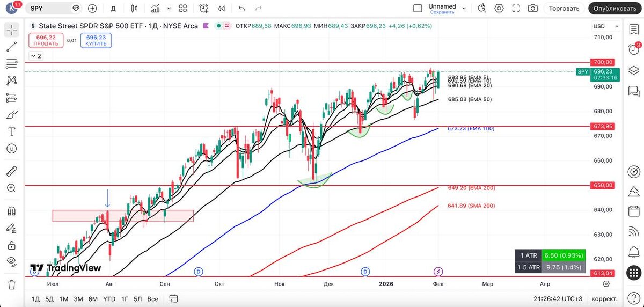Open the Д timeframe interval selector

click(x=113, y=8)
